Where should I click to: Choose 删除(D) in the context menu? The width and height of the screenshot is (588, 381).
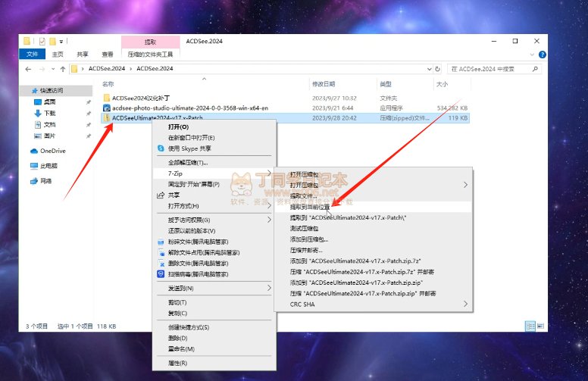point(214,338)
